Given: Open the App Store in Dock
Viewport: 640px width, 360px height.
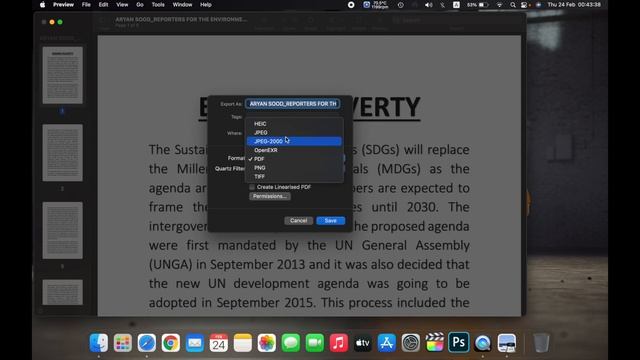Looking at the screenshot, I should (387, 343).
